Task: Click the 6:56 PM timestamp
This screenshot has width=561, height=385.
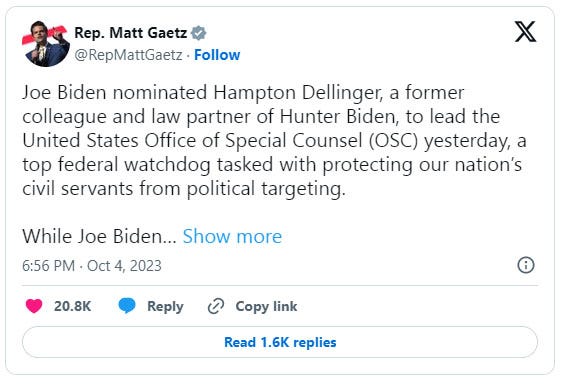Action: point(48,266)
